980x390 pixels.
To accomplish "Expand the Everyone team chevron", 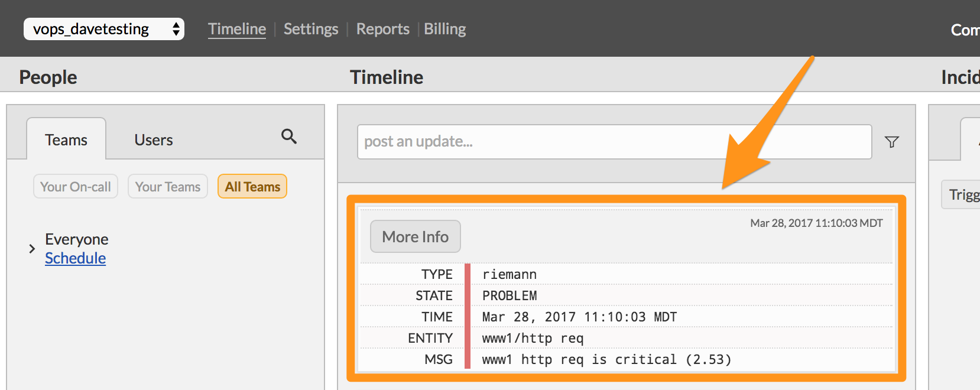I will [32, 248].
